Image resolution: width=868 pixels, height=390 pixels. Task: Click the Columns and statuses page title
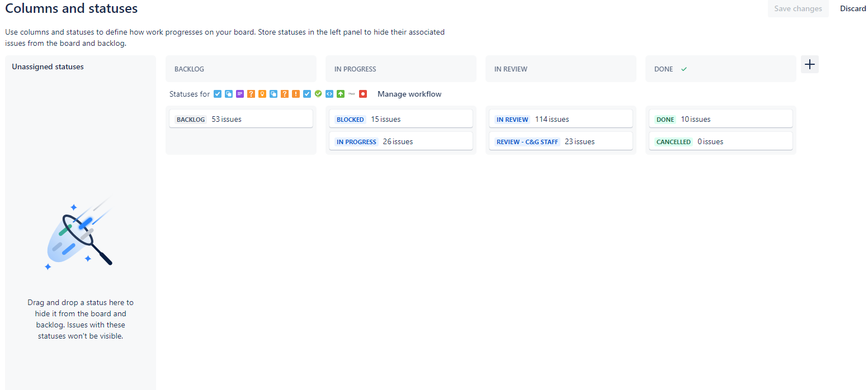point(72,8)
